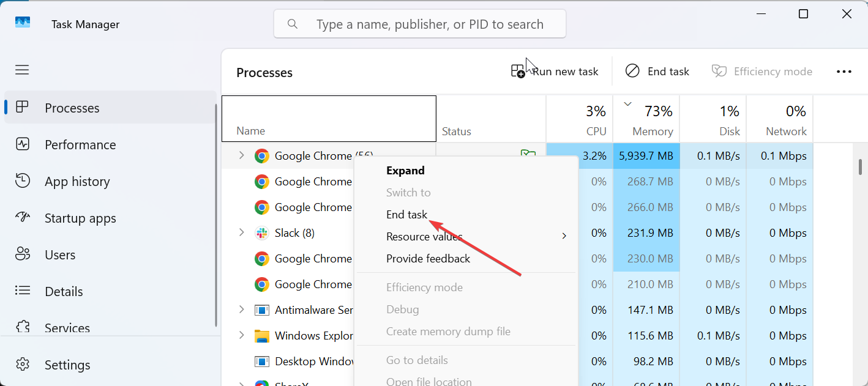This screenshot has width=868, height=386.
Task: Open the Performance page icon in sidebar
Action: 23,145
